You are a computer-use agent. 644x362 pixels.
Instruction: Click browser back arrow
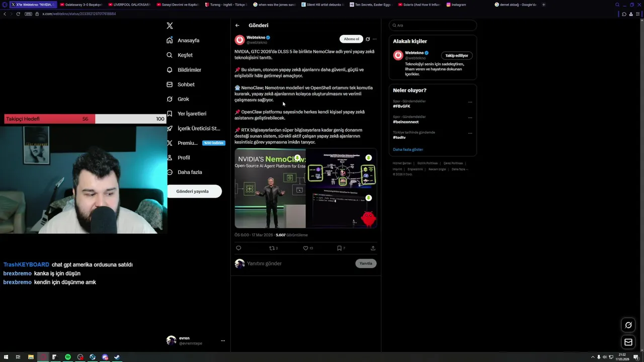5,14
